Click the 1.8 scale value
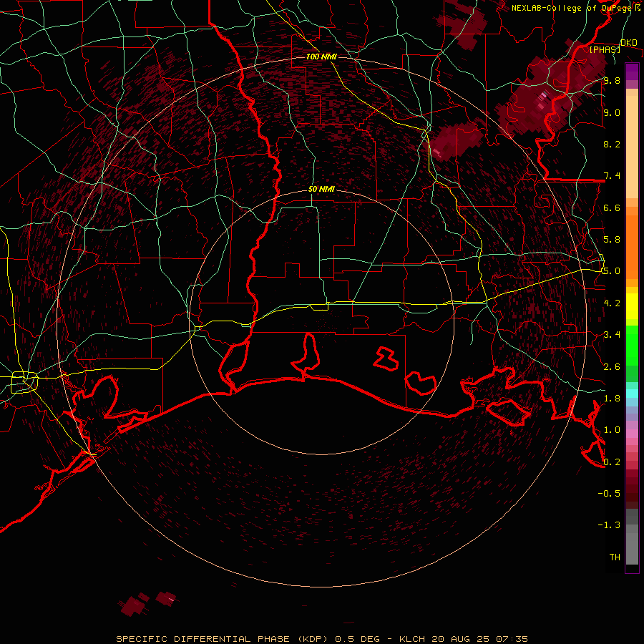 click(x=612, y=398)
